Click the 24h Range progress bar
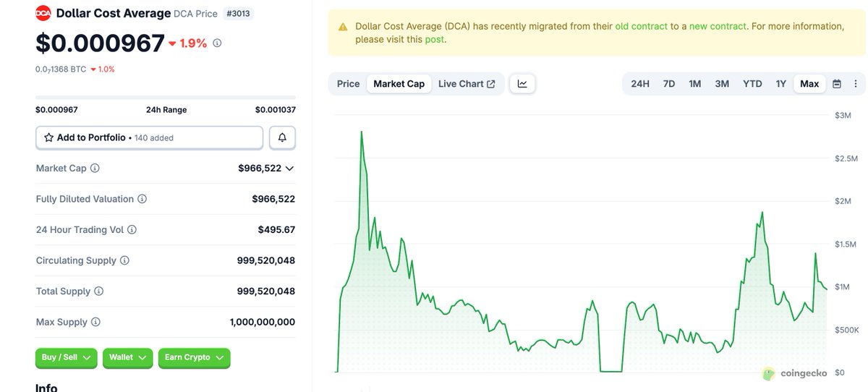 (x=166, y=98)
